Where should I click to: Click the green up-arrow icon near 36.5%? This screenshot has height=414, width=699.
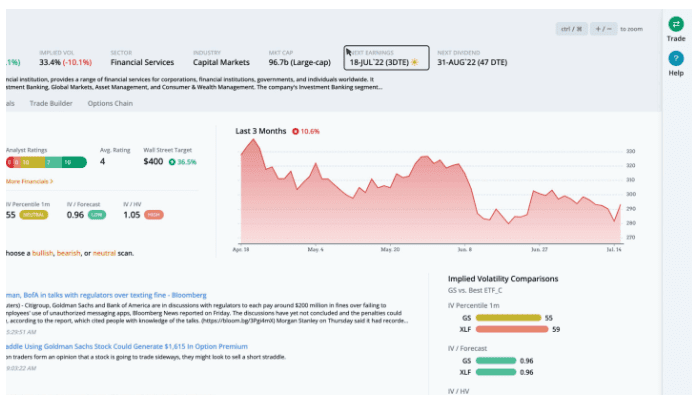pos(172,161)
